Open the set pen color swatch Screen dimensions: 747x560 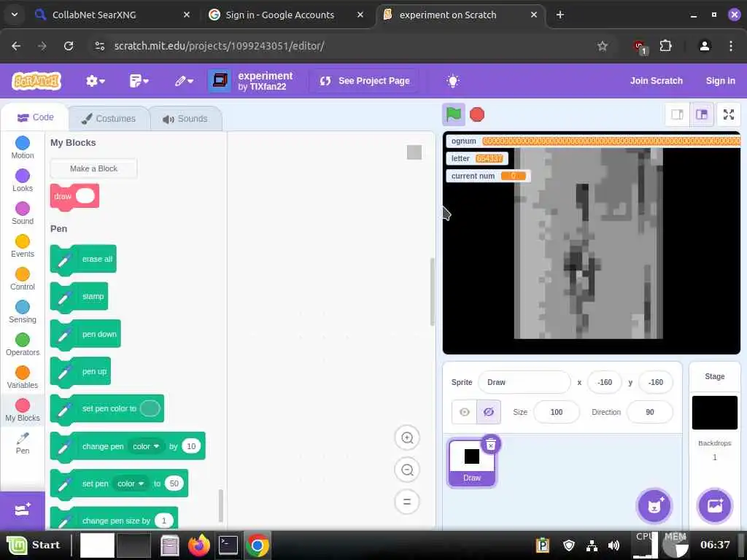coord(150,408)
